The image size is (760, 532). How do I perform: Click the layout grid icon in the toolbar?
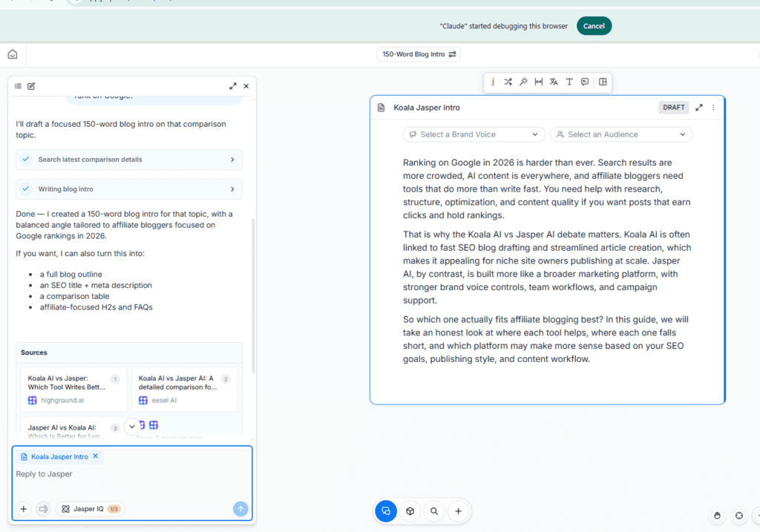603,82
